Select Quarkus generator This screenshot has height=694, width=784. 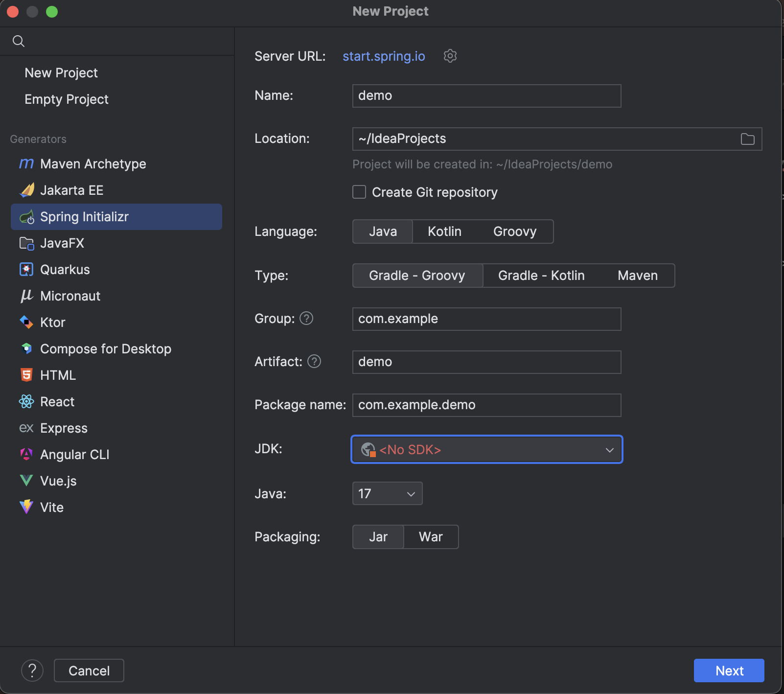pos(65,270)
